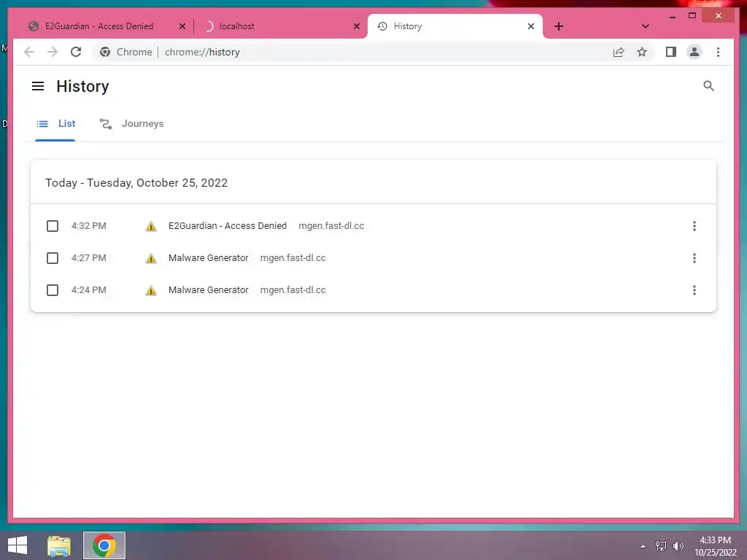The height and width of the screenshot is (560, 747).
Task: Switch to the Journeys tab
Action: (131, 124)
